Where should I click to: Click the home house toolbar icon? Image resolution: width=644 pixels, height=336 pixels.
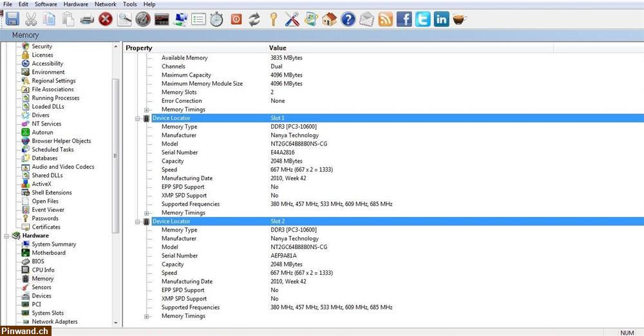coord(330,19)
